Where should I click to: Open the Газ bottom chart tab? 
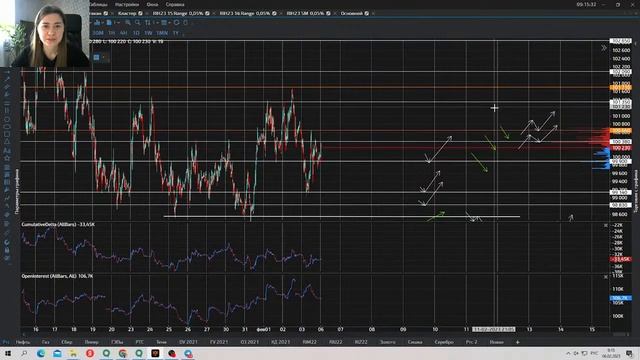click(46, 342)
